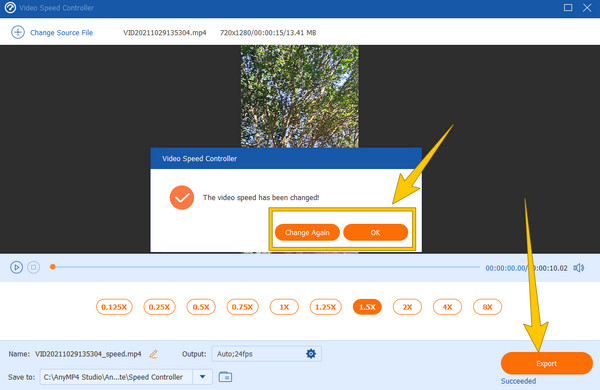Image resolution: width=600 pixels, height=390 pixels.
Task: Click the playback timeline track
Action: tap(266, 267)
